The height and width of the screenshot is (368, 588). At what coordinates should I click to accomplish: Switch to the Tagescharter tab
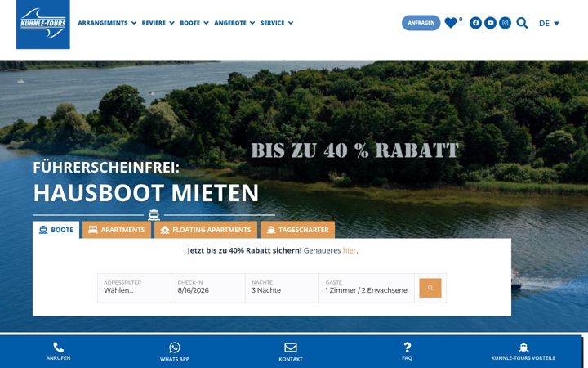point(298,230)
